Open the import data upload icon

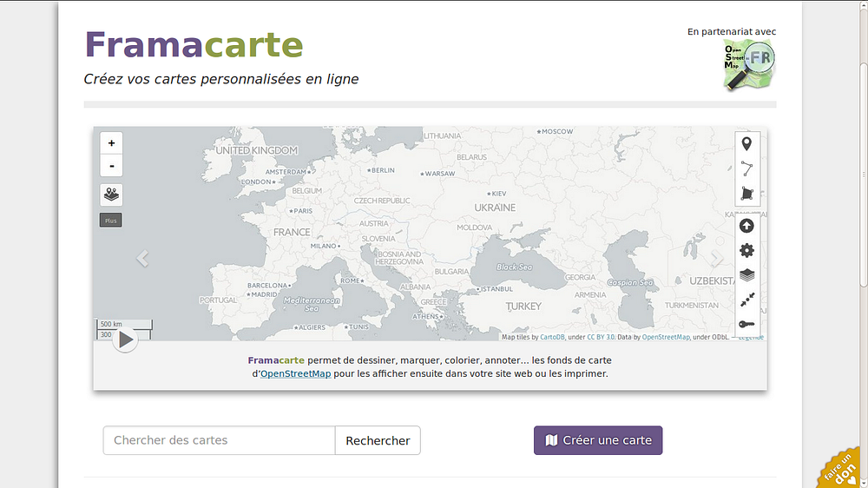point(746,226)
